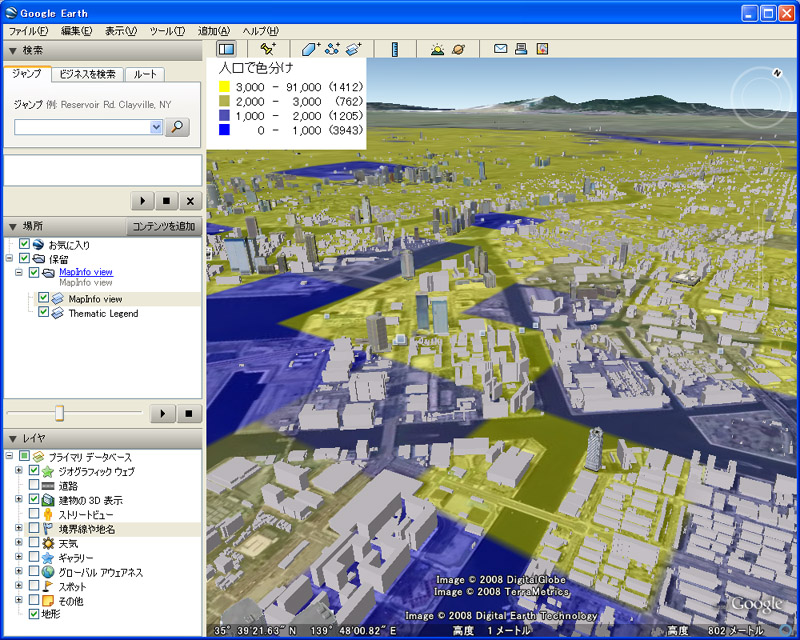Uncheck 保留 folder checkbox
800x640 pixels.
pyautogui.click(x=24, y=258)
